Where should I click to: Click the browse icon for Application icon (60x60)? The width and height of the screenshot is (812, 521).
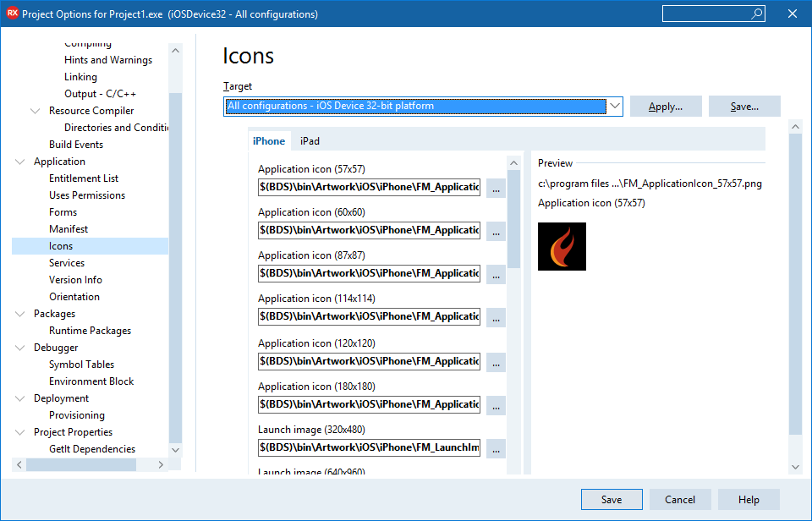click(x=496, y=230)
